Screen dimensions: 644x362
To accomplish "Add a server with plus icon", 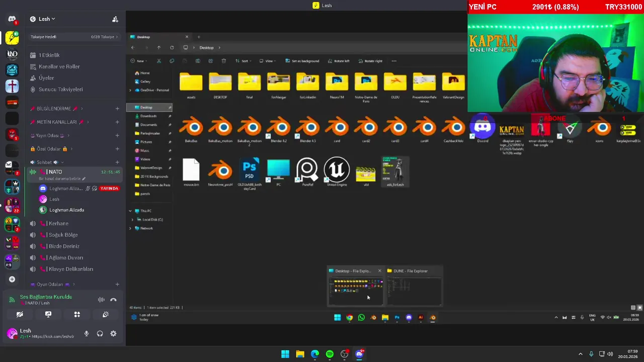I will click(x=12, y=279).
